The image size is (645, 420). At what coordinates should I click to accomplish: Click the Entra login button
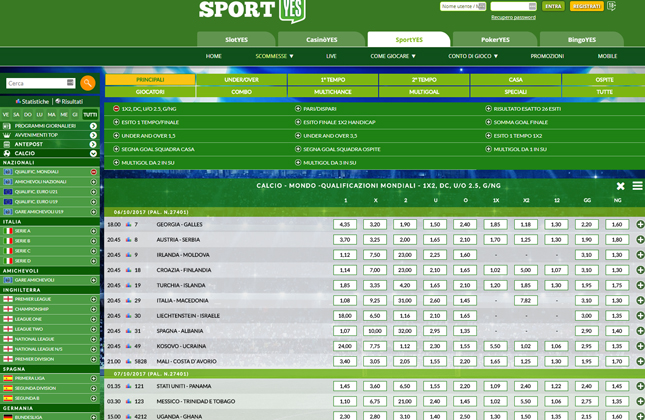pos(553,6)
